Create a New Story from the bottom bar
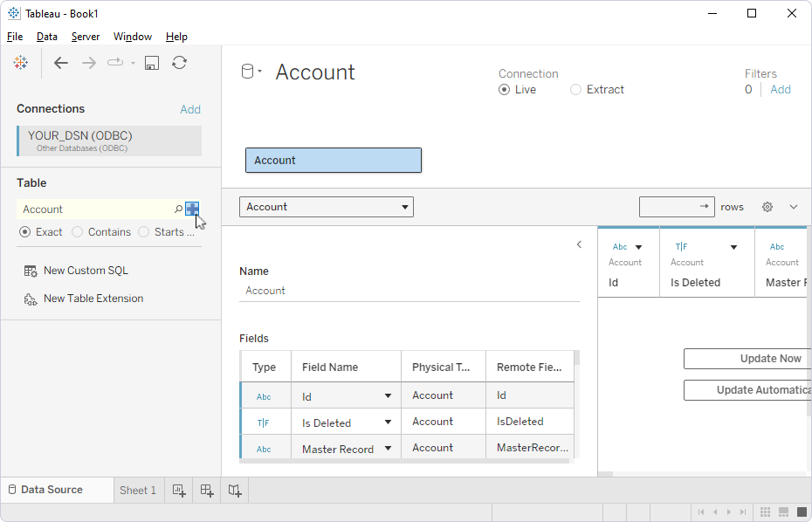This screenshot has height=522, width=812. [x=234, y=491]
